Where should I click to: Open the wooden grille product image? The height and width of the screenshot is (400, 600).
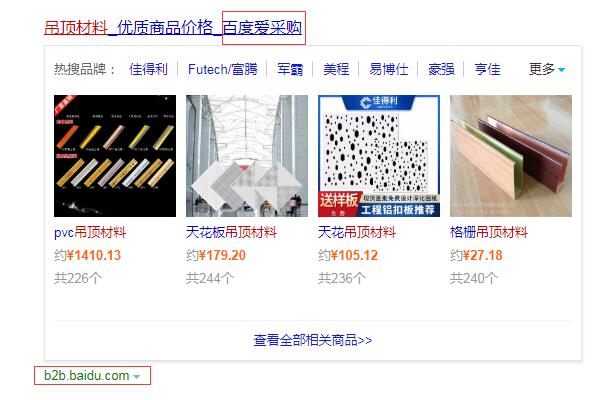click(x=511, y=156)
